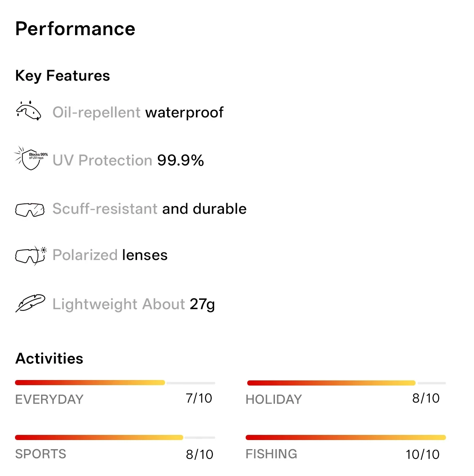Click the UV shield protection icon

[x=31, y=158]
